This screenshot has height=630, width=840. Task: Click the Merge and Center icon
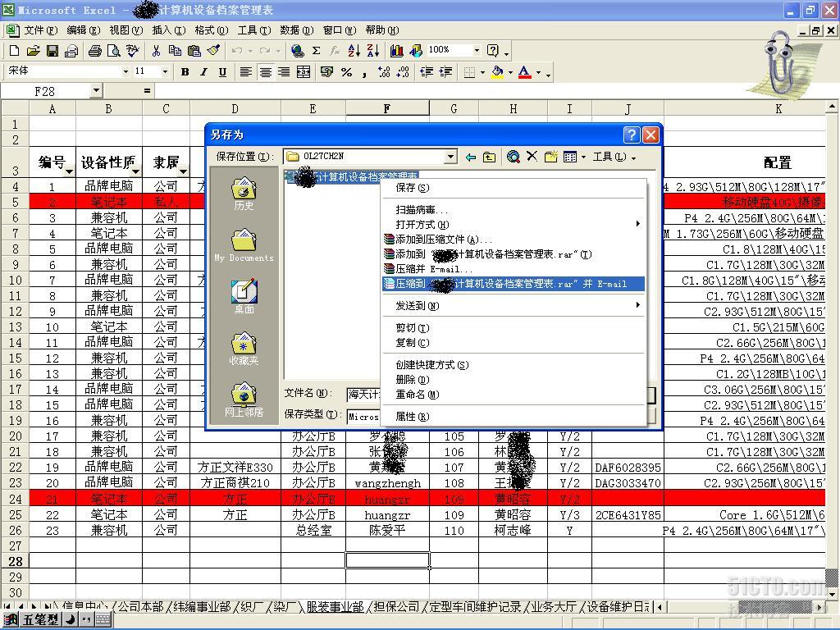click(x=304, y=72)
